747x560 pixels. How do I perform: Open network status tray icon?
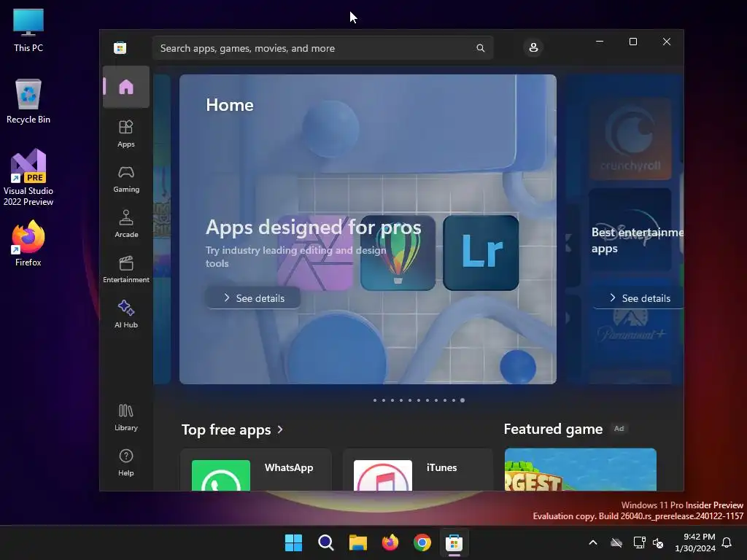point(639,542)
